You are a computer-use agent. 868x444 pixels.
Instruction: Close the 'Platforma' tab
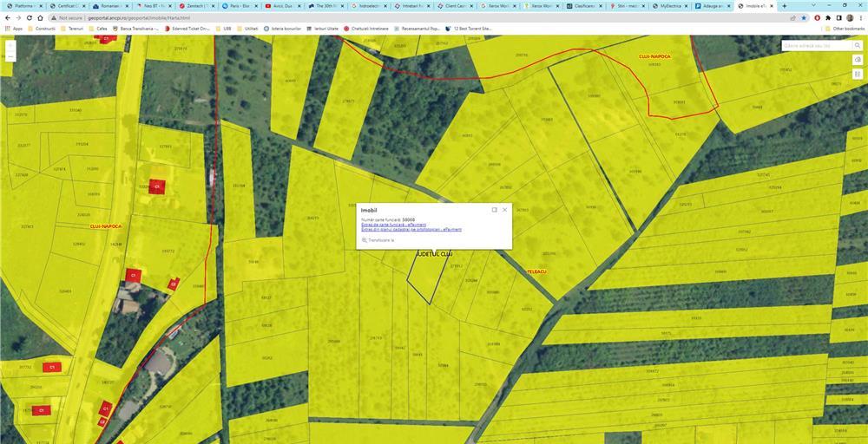pyautogui.click(x=41, y=5)
